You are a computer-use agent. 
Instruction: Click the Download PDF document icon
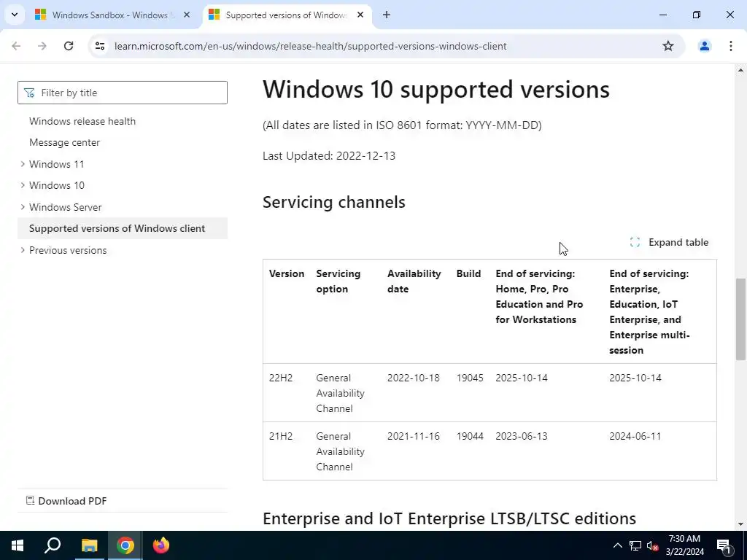[x=30, y=500]
